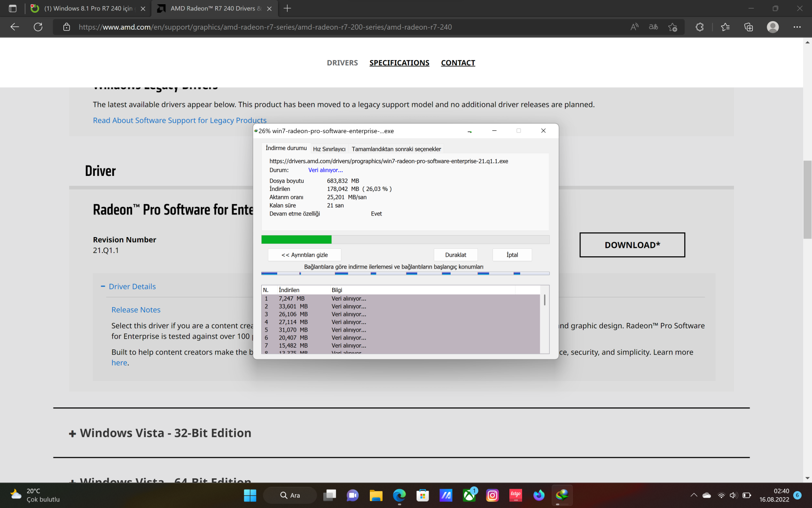
Task: Click the connection segments progress strip
Action: tap(405, 273)
